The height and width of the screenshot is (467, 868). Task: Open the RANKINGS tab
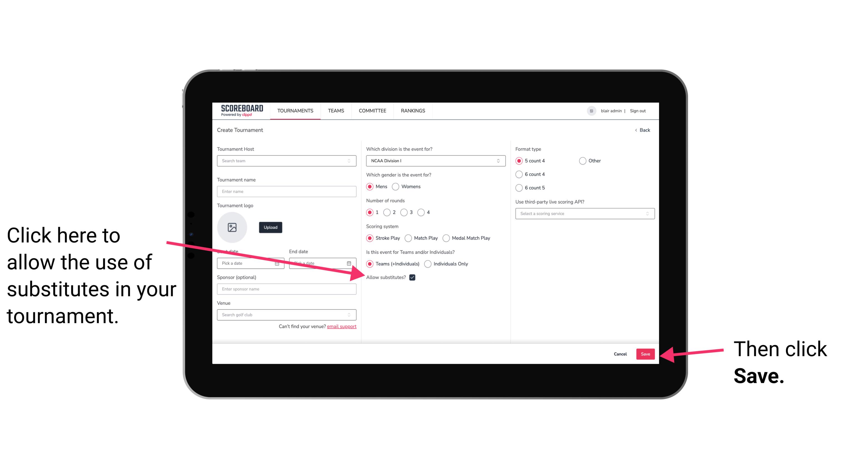[413, 110]
